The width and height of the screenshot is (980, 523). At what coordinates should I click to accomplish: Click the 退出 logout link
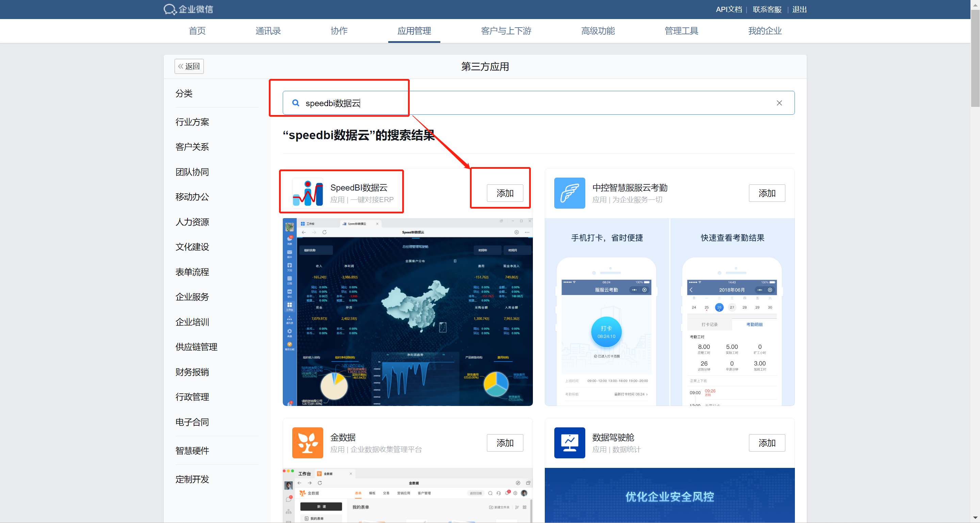click(x=799, y=9)
